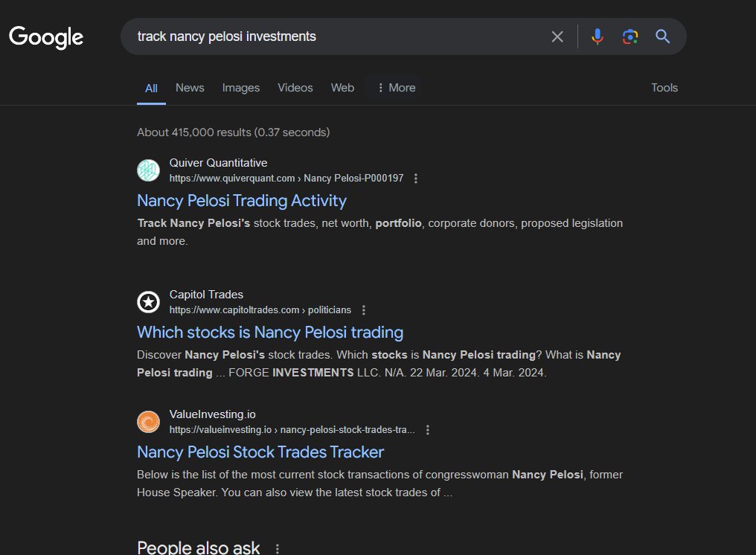This screenshot has height=555, width=756.
Task: Open options menu for Quiver Quantitative result
Action: (x=416, y=179)
